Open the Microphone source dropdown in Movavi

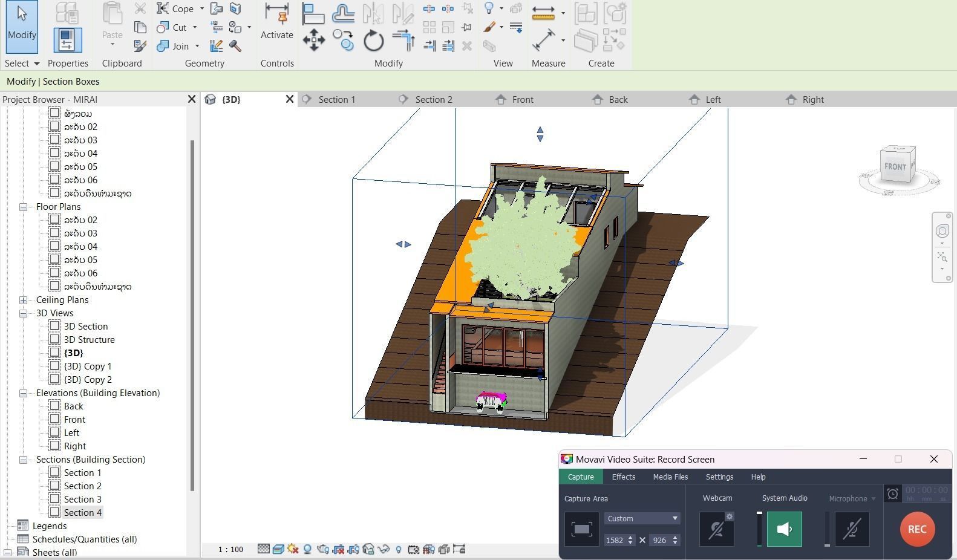pyautogui.click(x=873, y=499)
